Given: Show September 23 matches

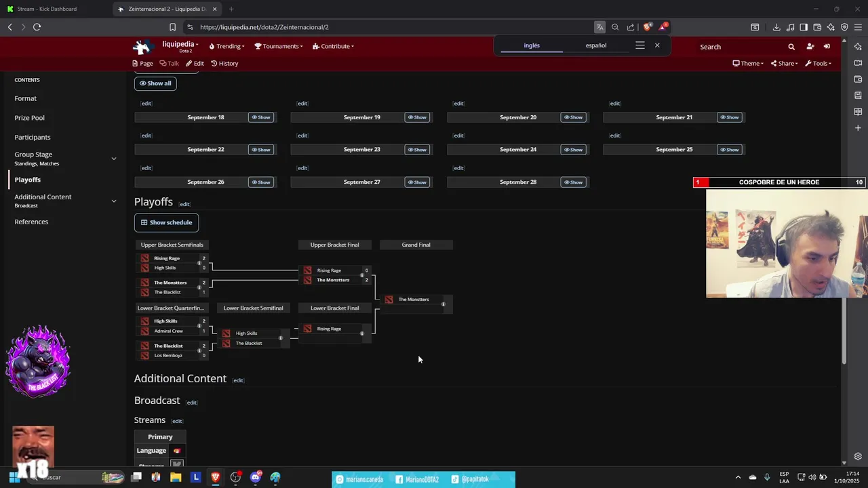Looking at the screenshot, I should [417, 150].
